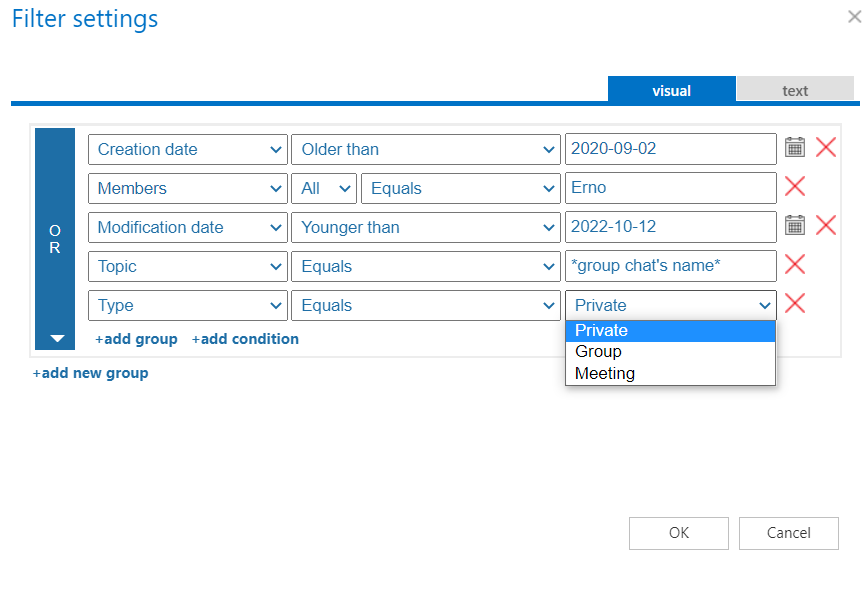Open calendar picker for Modification date row
This screenshot has width=868, height=609.
click(x=794, y=226)
